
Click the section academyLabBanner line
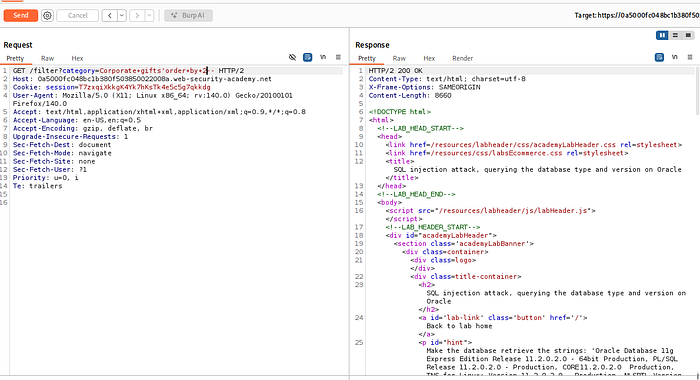point(464,244)
